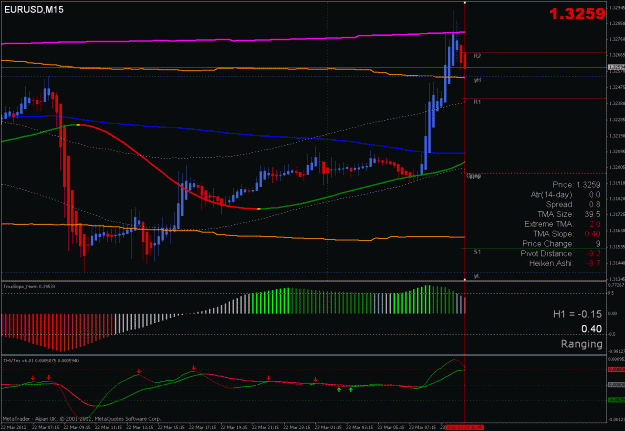Click the 'Price: 1.3259' info row
This screenshot has height=431, width=625.
click(x=576, y=185)
